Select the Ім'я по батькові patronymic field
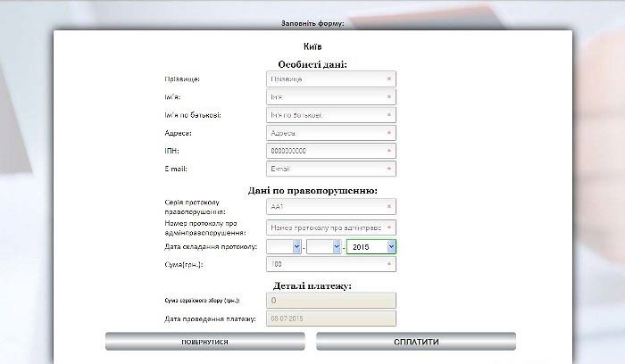Image resolution: width=625 pixels, height=364 pixels. pyautogui.click(x=331, y=115)
